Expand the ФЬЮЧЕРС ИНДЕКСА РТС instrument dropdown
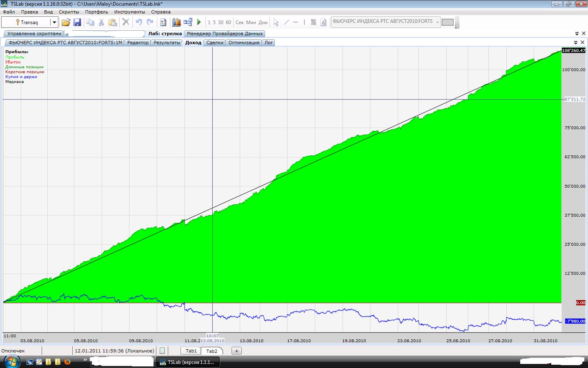 click(x=437, y=22)
